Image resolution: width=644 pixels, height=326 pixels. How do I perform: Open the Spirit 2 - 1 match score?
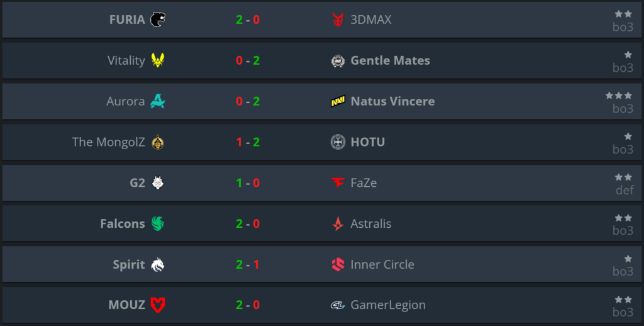coord(248,265)
